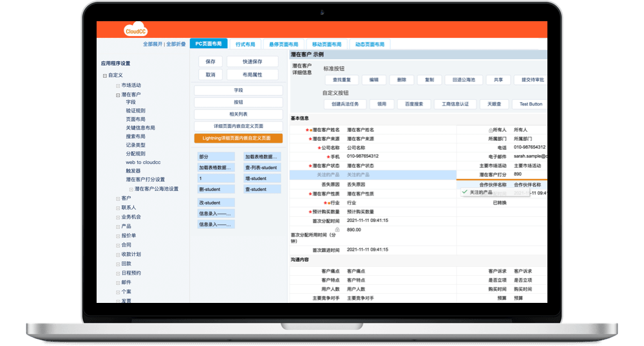Open 关键信息布局 in the tree
The width and height of the screenshot is (644, 346).
(x=140, y=128)
